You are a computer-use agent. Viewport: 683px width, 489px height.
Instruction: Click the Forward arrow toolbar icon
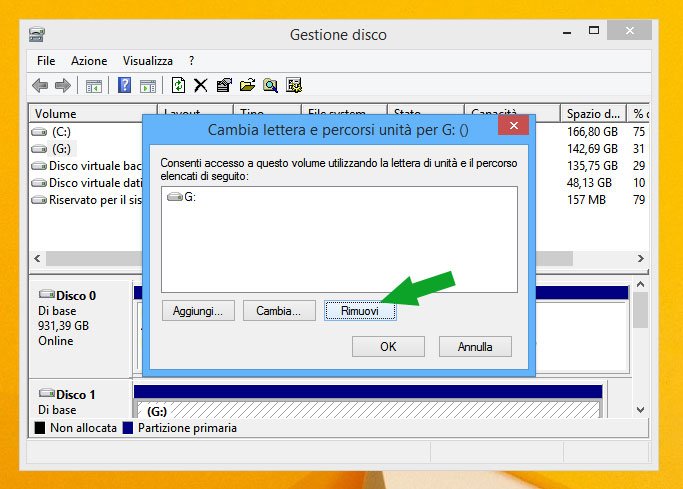click(63, 85)
